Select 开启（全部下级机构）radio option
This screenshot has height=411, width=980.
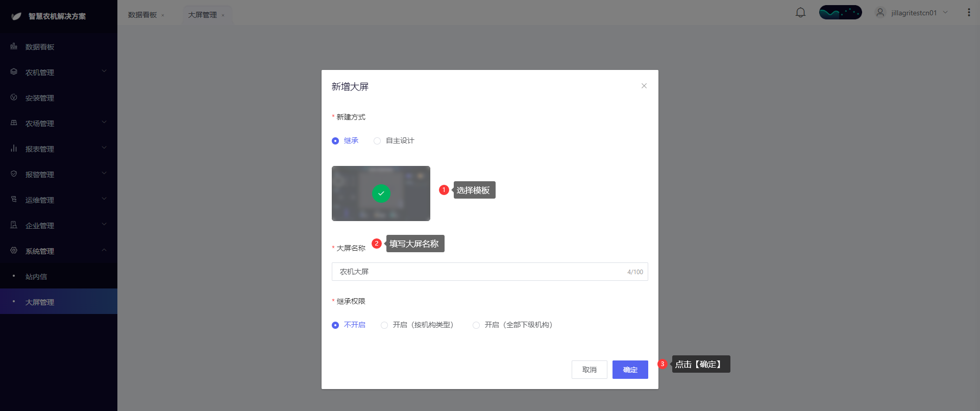click(x=476, y=325)
